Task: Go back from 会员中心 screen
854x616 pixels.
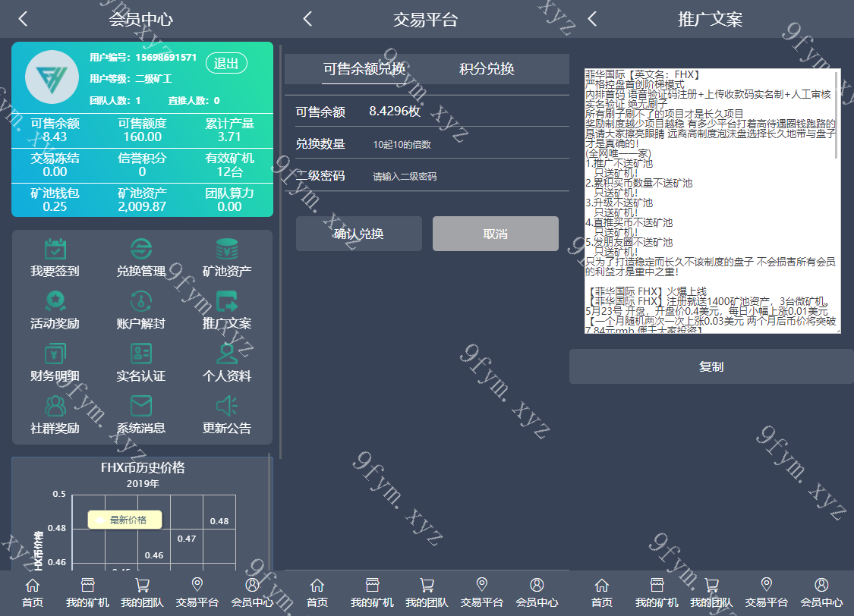Action: [23, 19]
